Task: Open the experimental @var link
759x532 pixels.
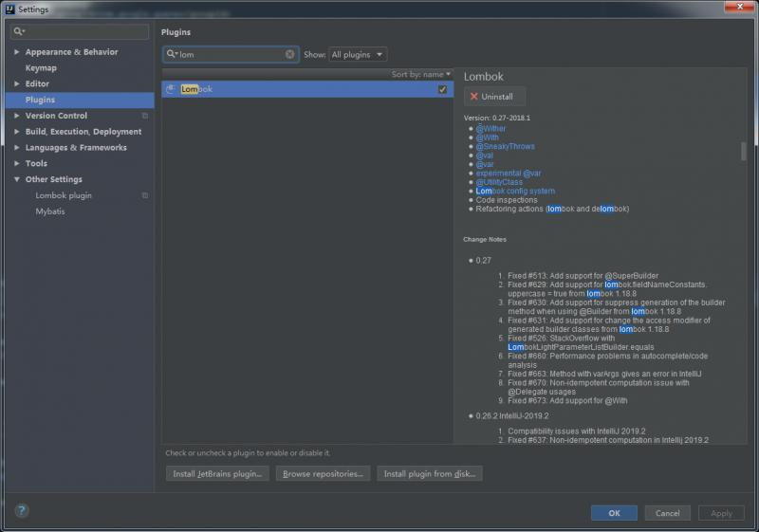Action: tap(509, 174)
